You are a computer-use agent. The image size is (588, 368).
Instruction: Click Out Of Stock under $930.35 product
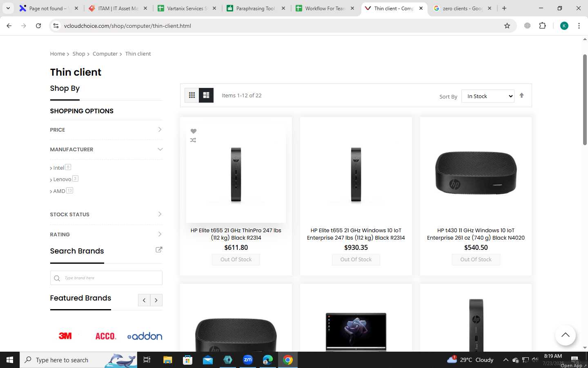pos(356,259)
